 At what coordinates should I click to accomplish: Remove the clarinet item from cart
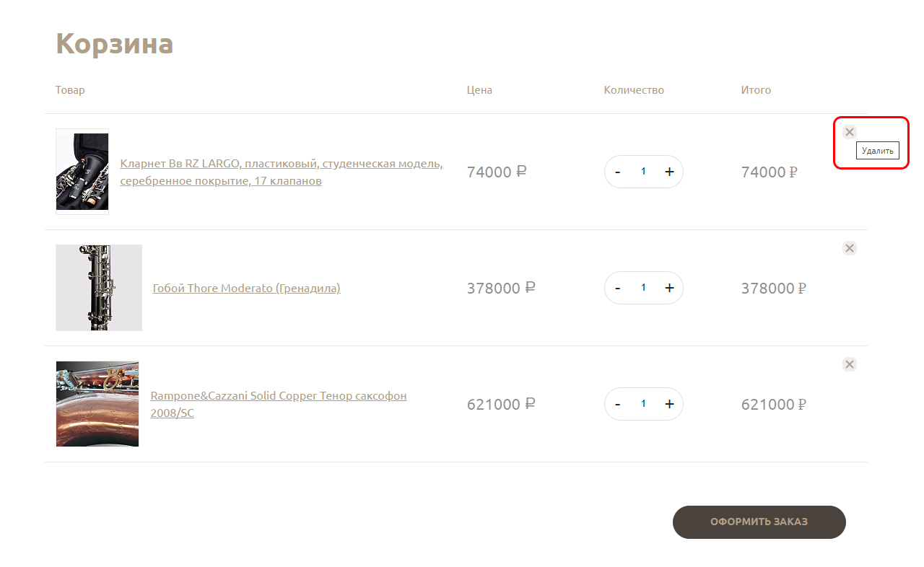coord(850,132)
